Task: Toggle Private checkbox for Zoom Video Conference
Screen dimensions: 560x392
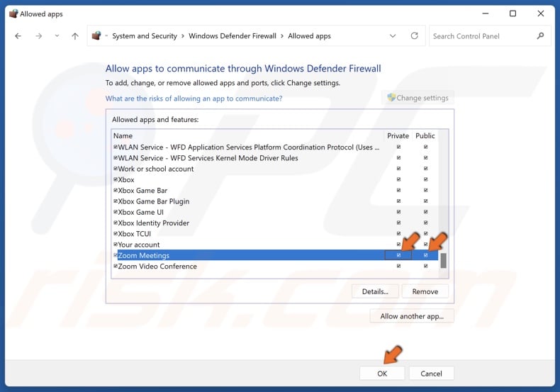Action: coord(398,266)
